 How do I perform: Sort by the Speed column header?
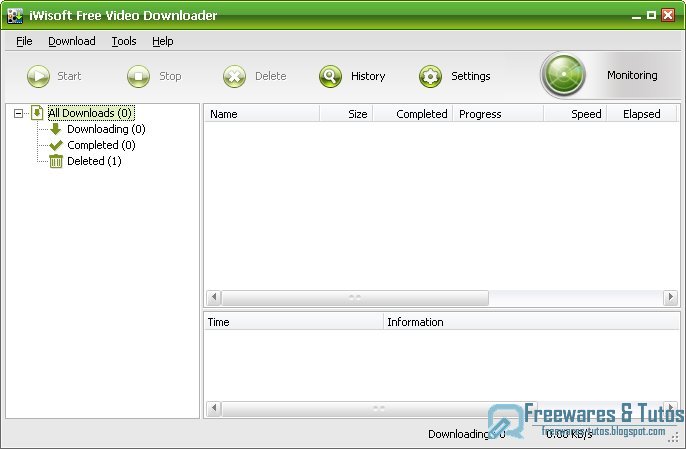575,114
